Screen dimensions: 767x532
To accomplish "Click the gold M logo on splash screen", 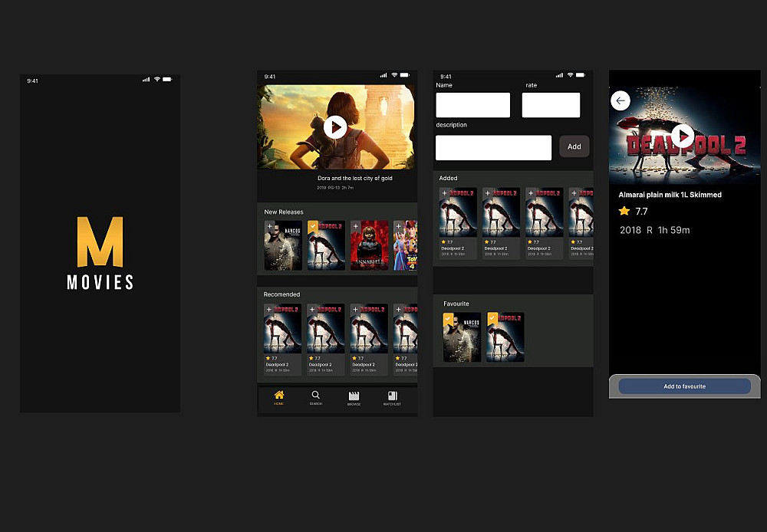I will click(x=100, y=241).
